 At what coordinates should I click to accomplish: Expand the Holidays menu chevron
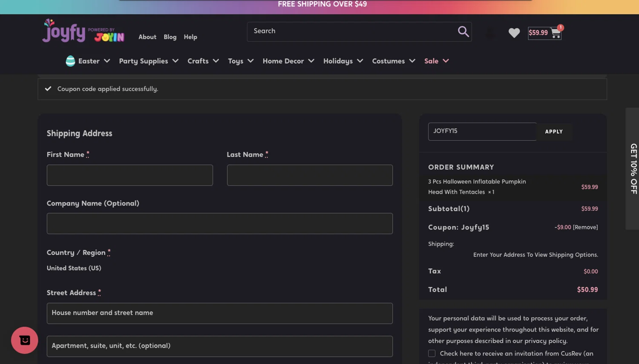pos(360,61)
